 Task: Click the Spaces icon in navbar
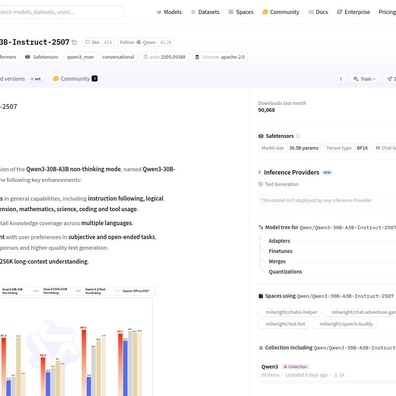[231, 12]
